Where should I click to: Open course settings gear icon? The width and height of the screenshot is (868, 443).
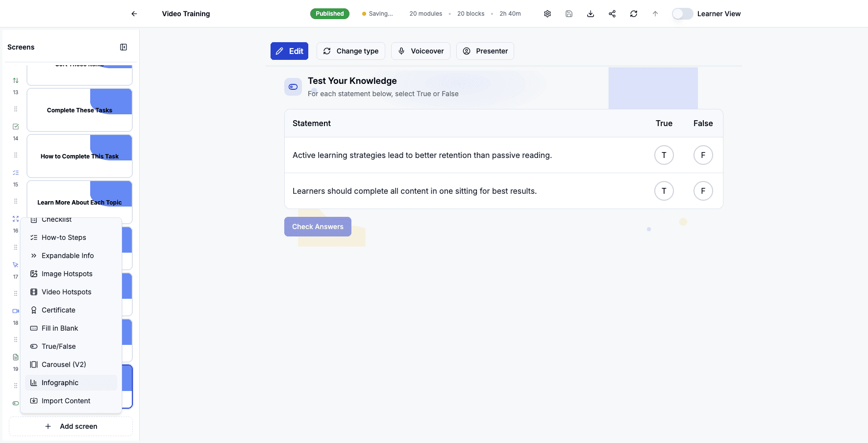pos(547,14)
